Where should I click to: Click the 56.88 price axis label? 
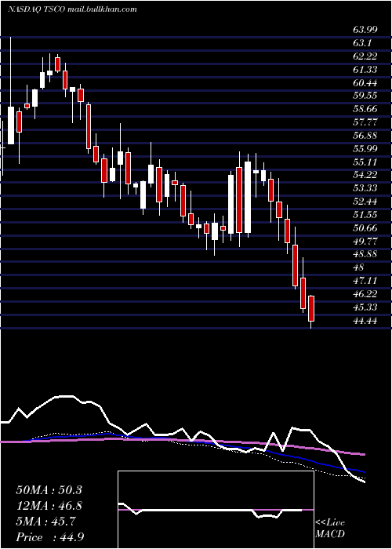[365, 136]
